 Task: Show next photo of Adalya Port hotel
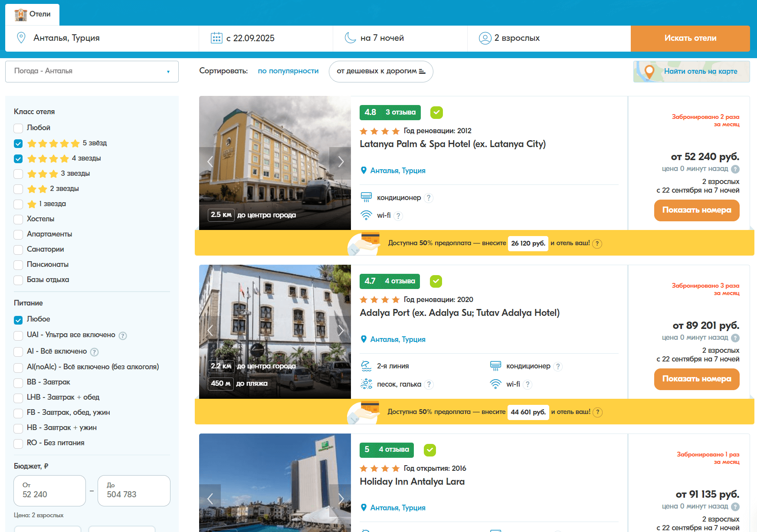340,331
